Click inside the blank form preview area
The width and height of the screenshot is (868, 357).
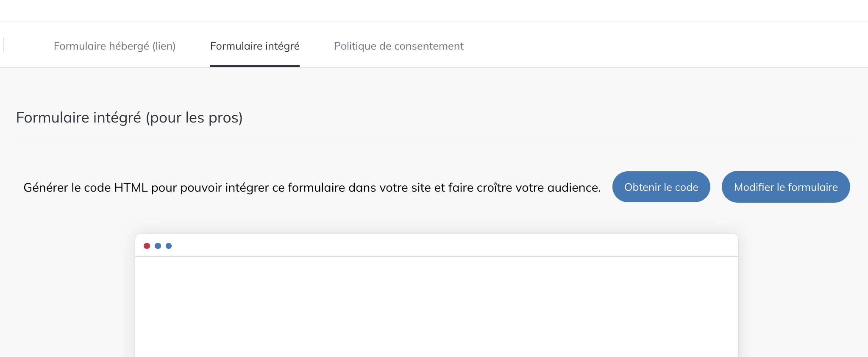[437, 305]
